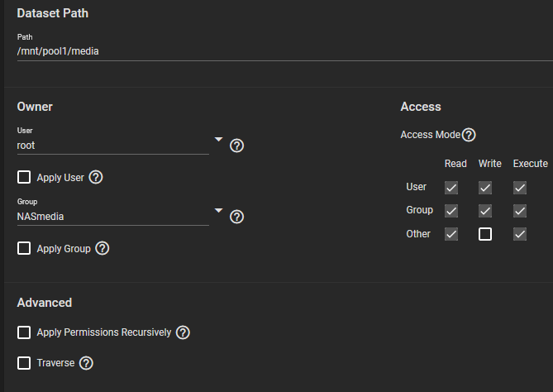Show help for Traverse option
Image resolution: width=553 pixels, height=392 pixels.
(x=86, y=362)
